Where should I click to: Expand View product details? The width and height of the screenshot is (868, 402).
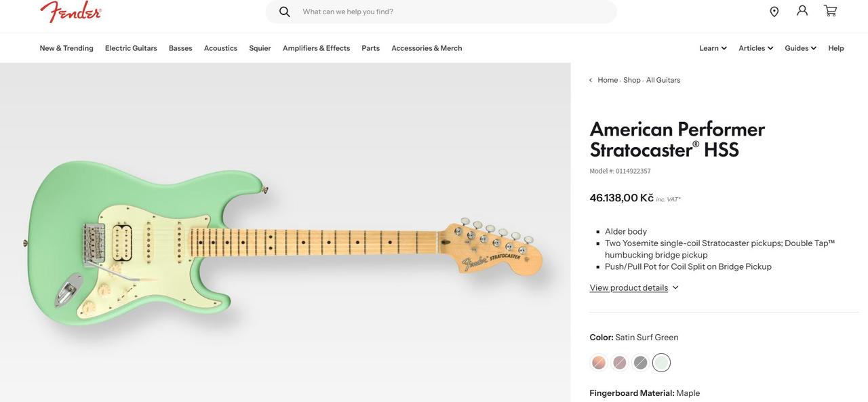(634, 287)
